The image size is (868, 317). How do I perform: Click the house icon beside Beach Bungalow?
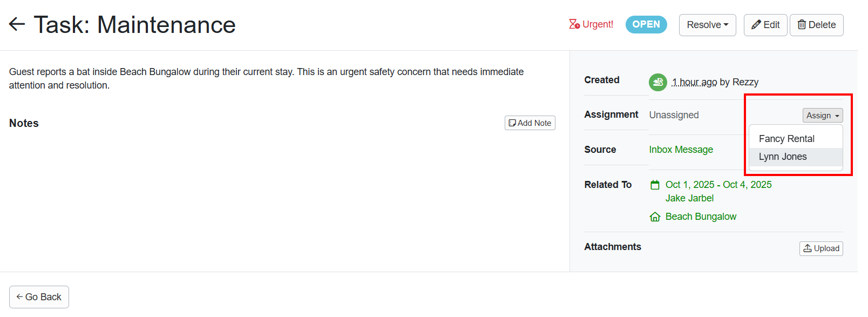click(x=655, y=217)
